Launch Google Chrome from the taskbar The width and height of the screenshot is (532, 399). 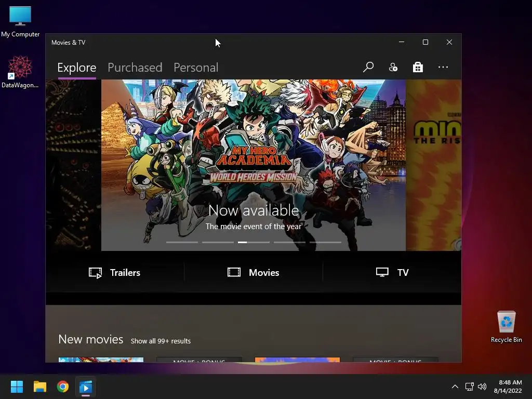click(x=63, y=387)
